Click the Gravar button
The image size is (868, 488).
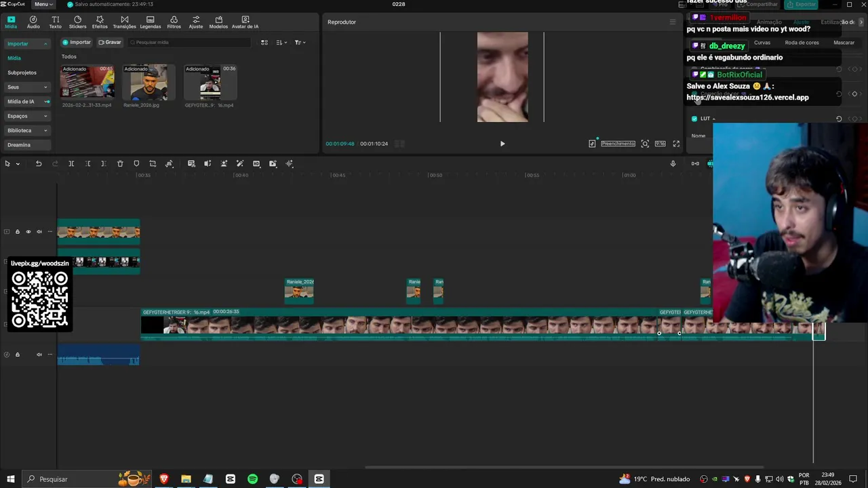[x=109, y=42]
